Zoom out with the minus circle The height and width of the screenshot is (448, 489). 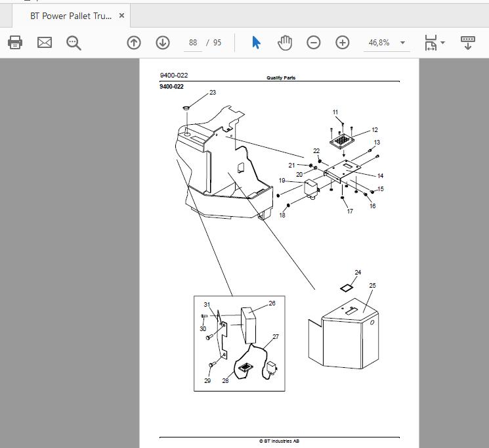[314, 43]
